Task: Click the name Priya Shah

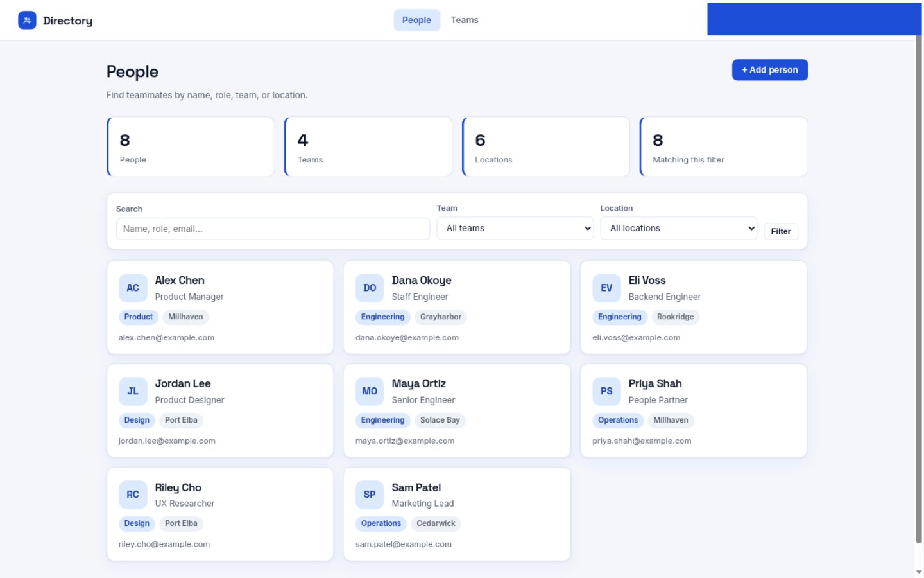Action: click(x=655, y=383)
